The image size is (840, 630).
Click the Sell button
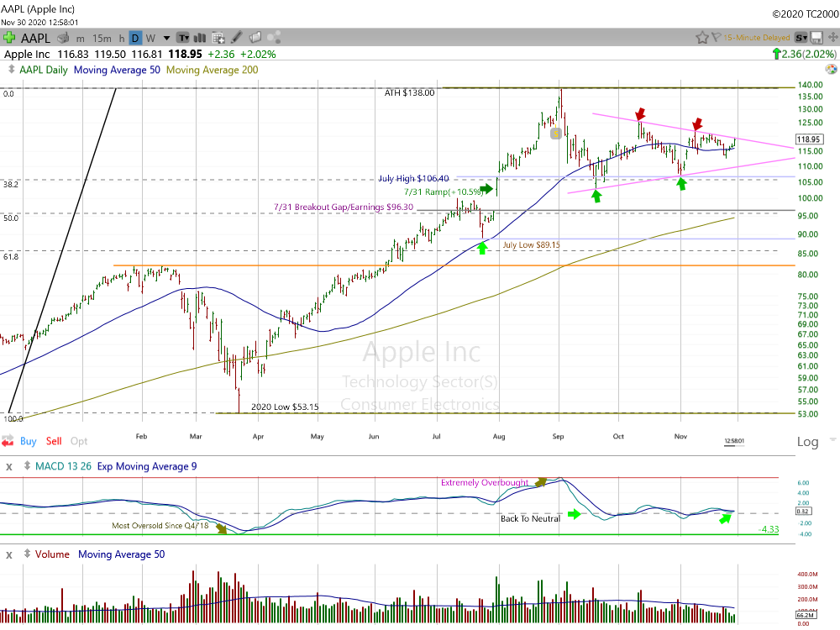[x=54, y=441]
